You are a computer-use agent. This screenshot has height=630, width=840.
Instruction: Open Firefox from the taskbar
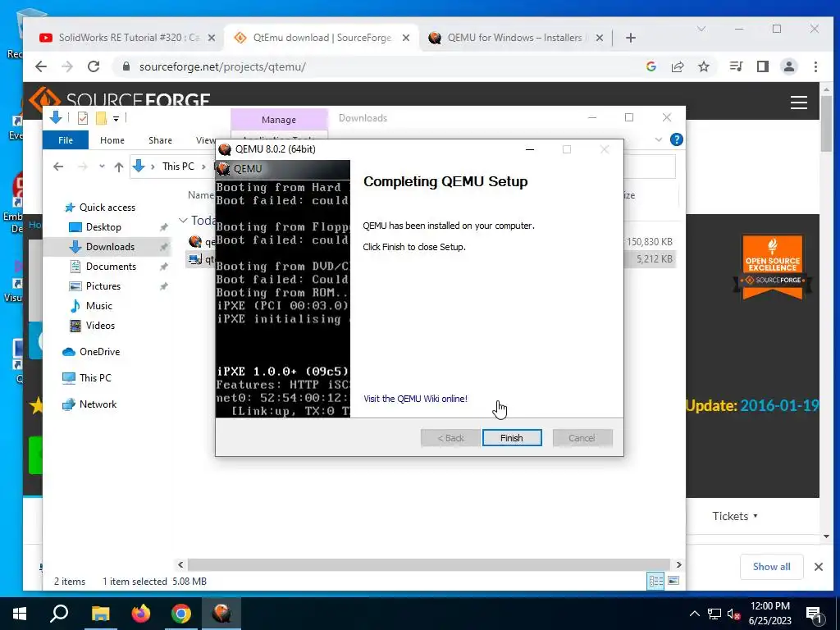tap(141, 614)
